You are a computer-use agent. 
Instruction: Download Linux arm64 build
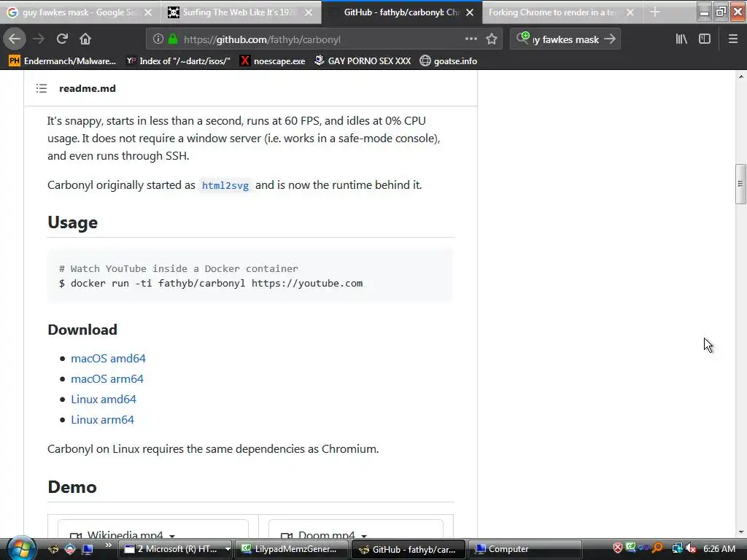[x=102, y=420]
